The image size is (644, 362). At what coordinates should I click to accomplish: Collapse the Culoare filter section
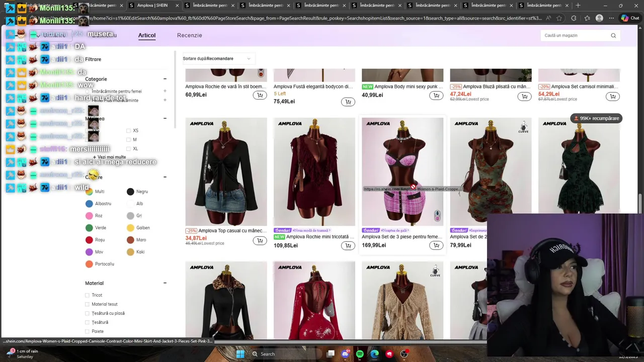click(x=165, y=177)
